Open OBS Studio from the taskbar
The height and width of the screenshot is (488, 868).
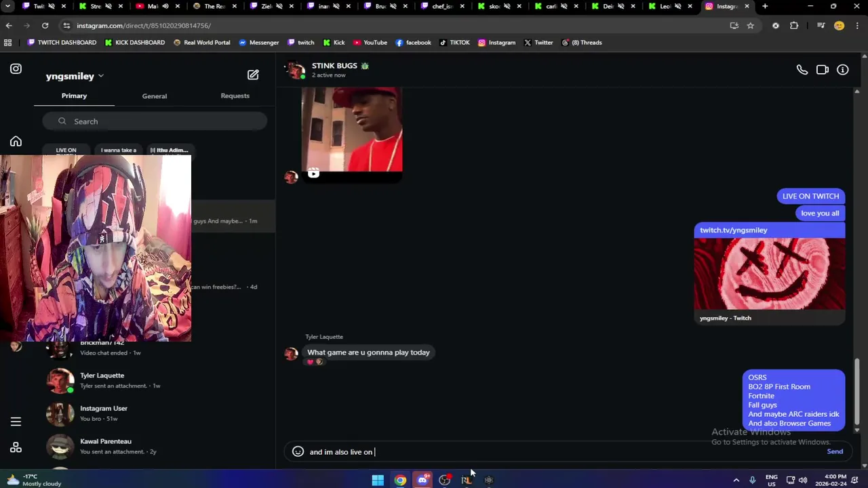445,480
